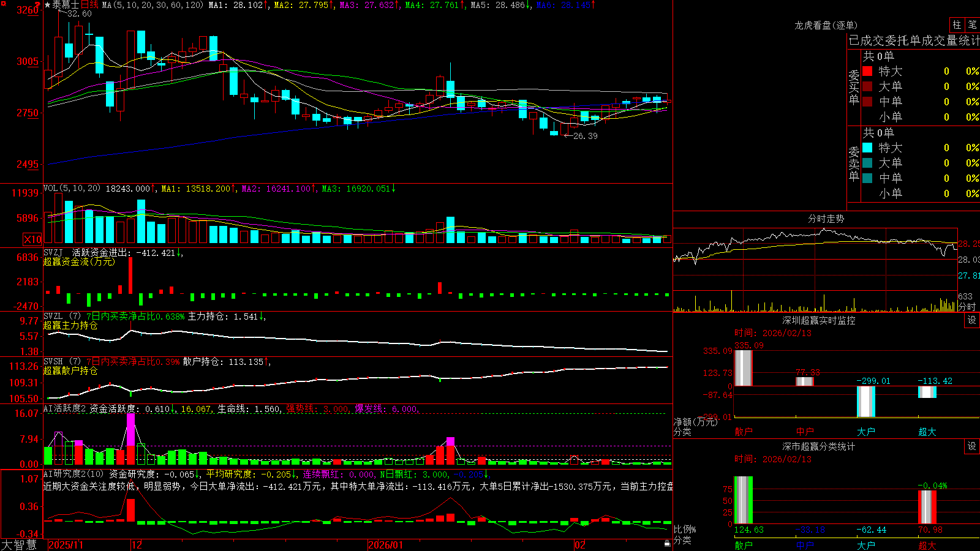Select the 日线 period label
980x551 pixels.
click(x=89, y=5)
